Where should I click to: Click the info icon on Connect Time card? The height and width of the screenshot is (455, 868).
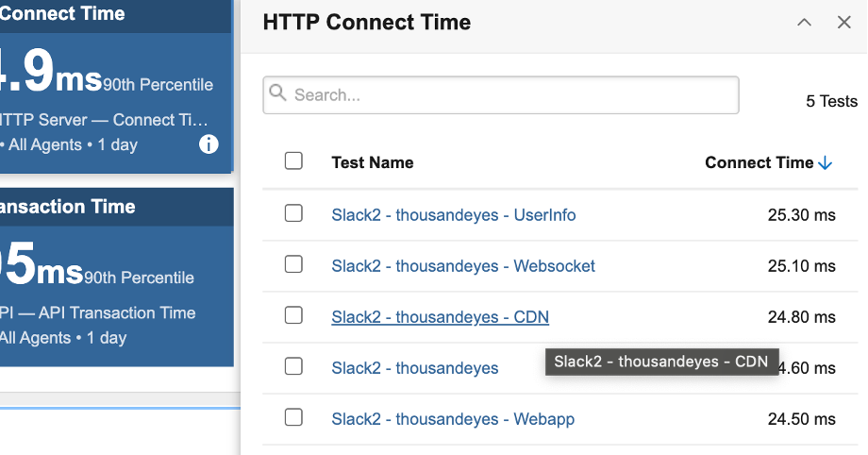(x=209, y=144)
